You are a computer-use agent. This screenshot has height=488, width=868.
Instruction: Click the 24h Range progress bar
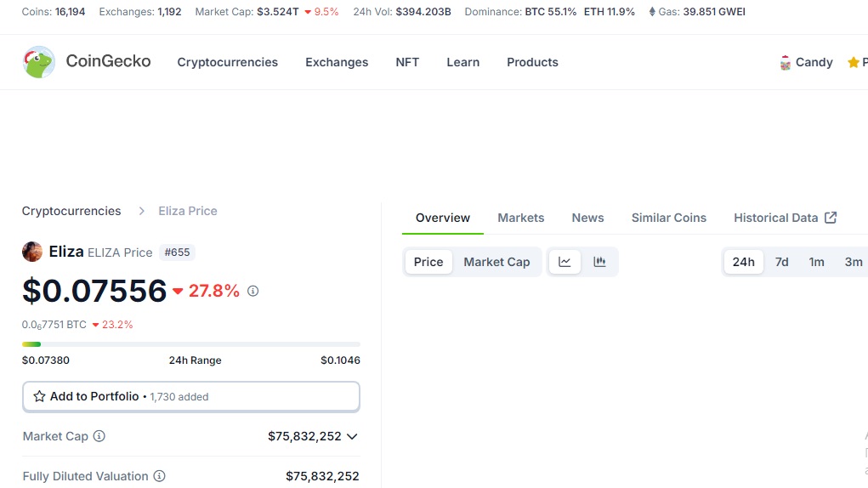(x=191, y=344)
